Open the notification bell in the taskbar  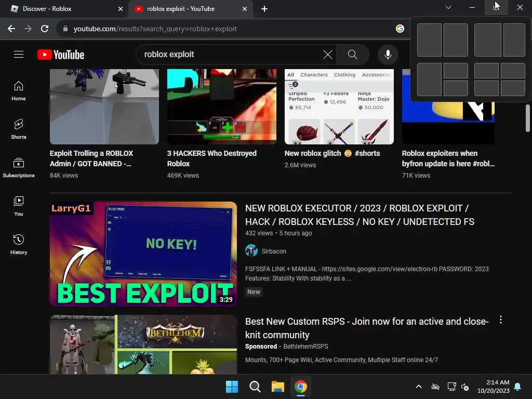518,387
